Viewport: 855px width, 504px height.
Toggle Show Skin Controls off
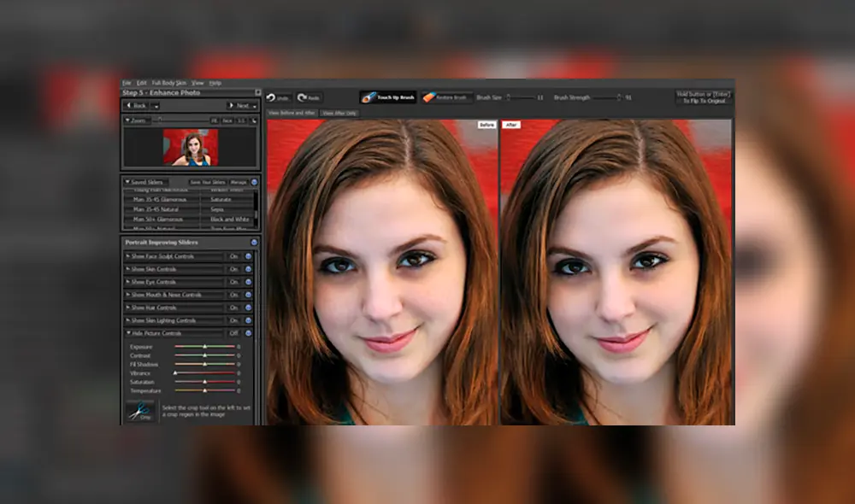[x=233, y=269]
